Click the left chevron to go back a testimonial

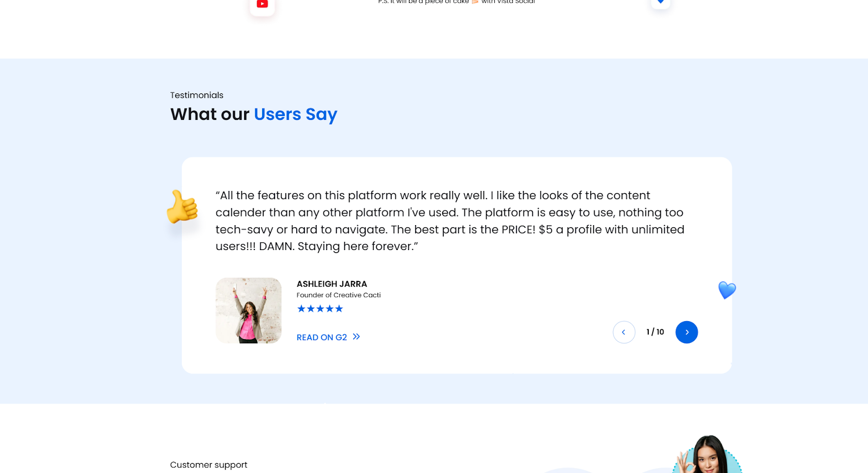tap(624, 332)
